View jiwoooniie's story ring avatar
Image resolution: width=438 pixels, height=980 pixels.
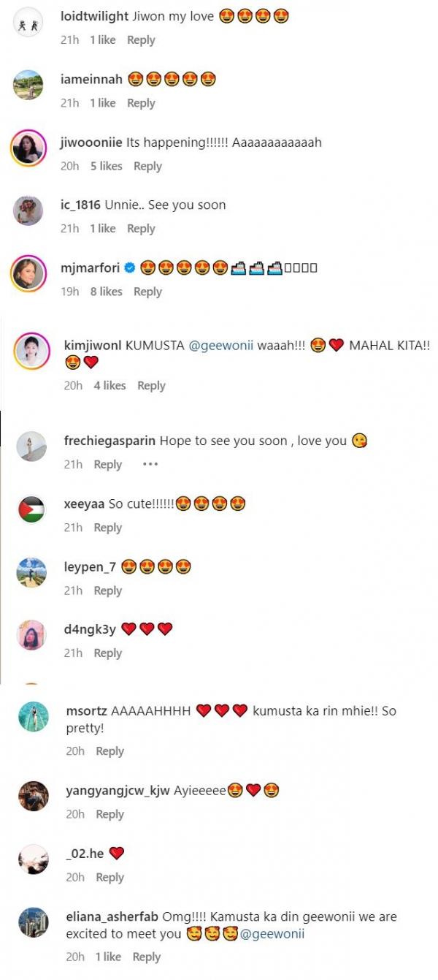[28, 148]
